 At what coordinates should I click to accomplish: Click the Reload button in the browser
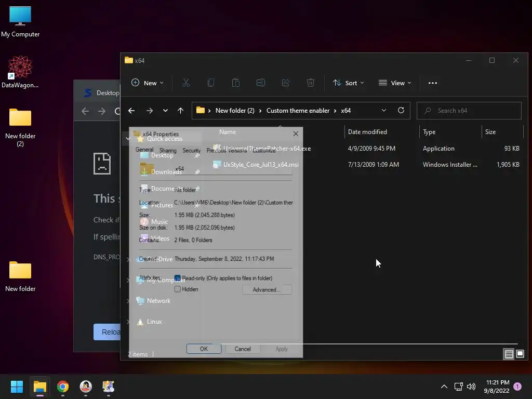coord(107,332)
